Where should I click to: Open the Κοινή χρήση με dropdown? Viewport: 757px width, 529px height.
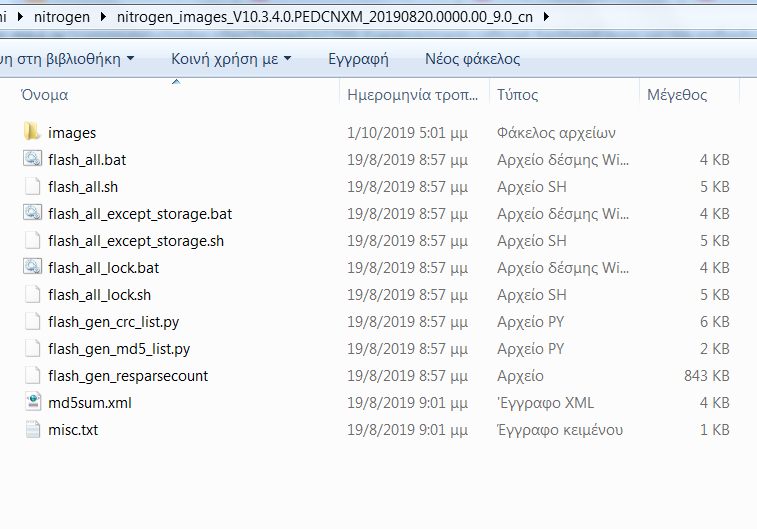point(231,59)
